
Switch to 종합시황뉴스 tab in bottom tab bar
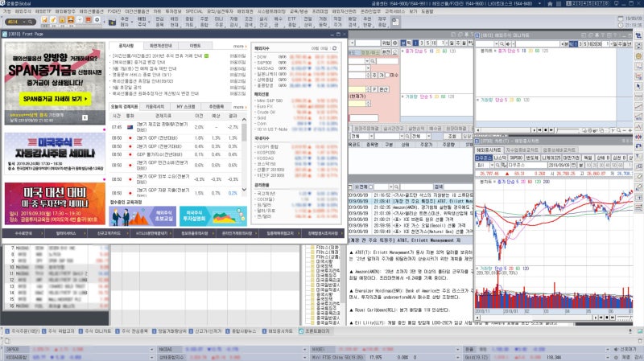click(241, 331)
